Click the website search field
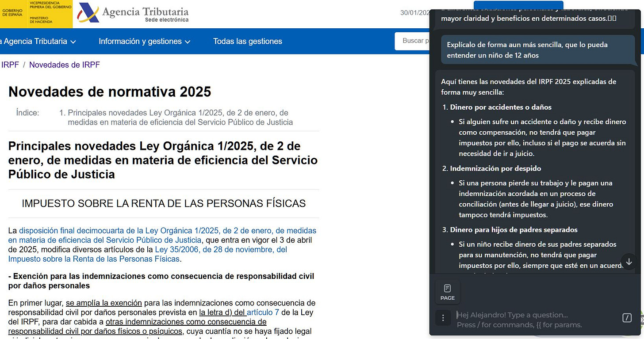This screenshot has height=339, width=644. [412, 41]
